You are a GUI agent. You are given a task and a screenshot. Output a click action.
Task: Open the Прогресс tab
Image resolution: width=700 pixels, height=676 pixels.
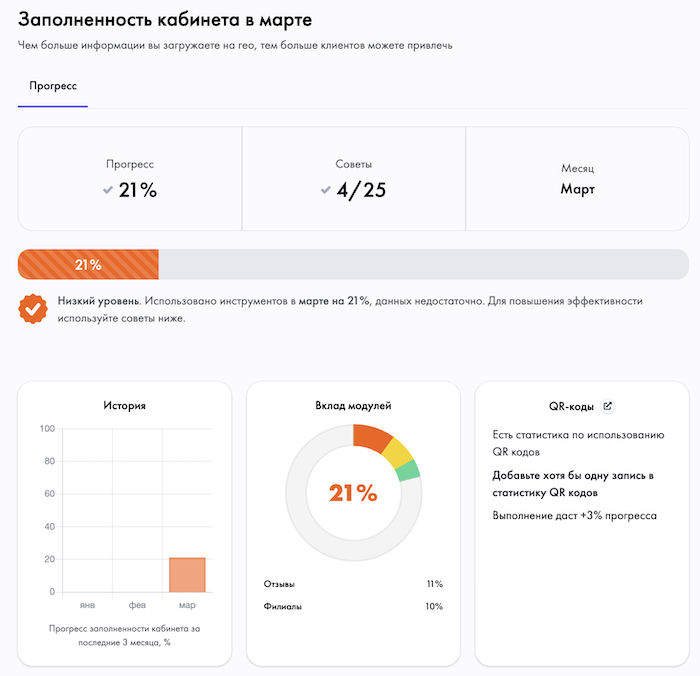[53, 87]
